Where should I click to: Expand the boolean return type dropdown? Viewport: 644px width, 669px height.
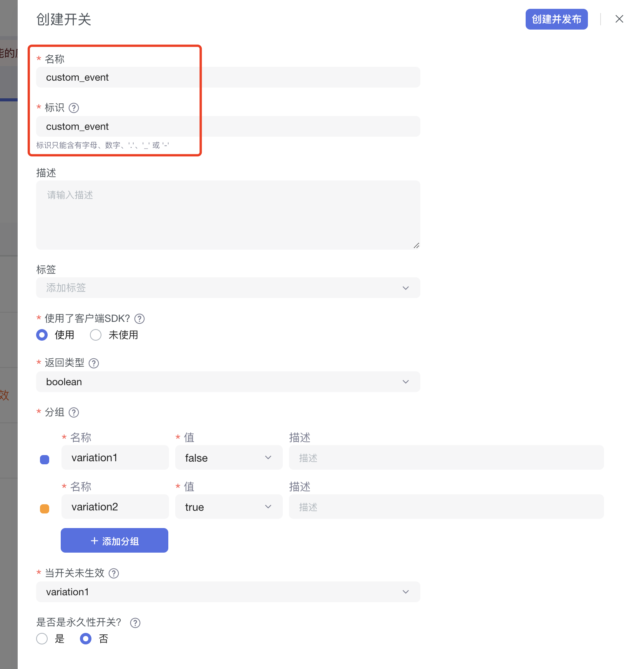pos(228,382)
